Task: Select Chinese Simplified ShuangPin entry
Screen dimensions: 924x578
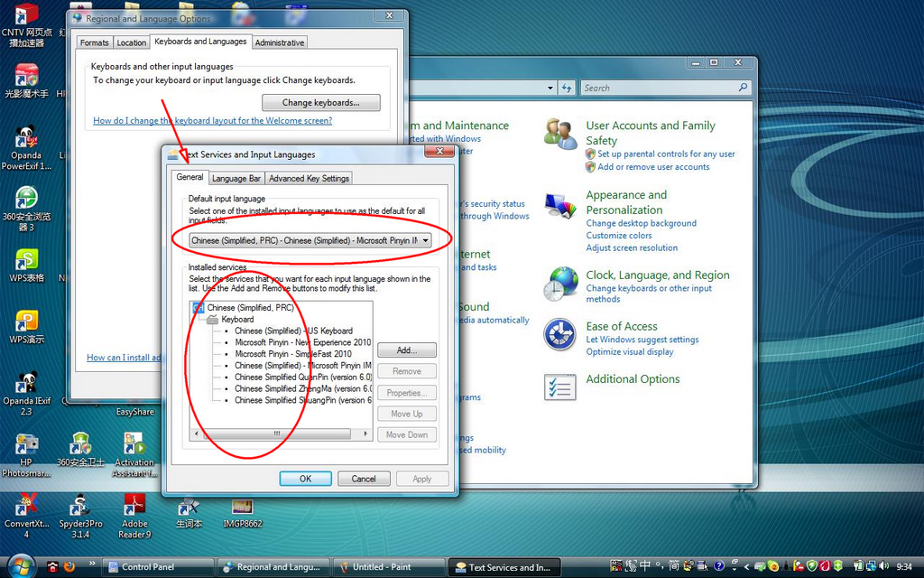Action: tap(303, 400)
